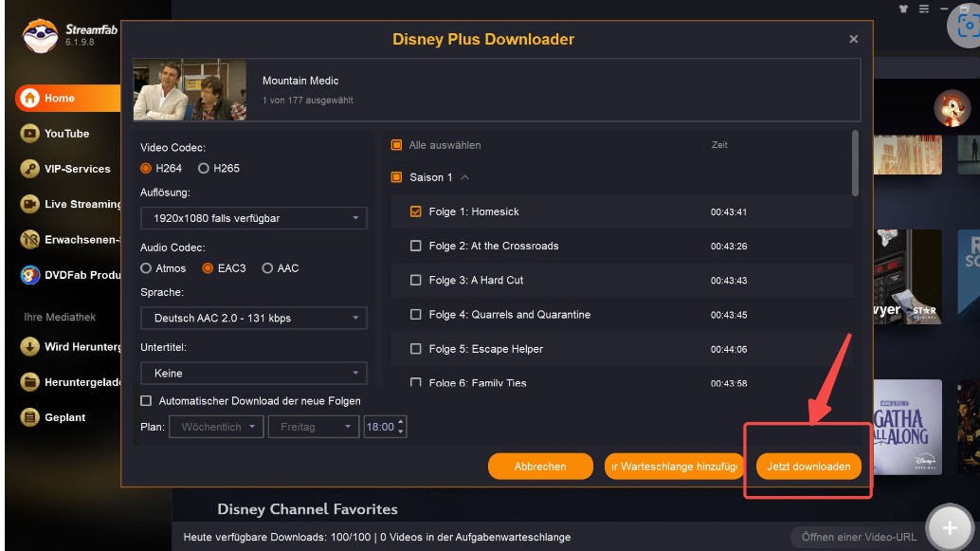
Task: Click the VIP-Services key icon
Action: click(x=29, y=169)
